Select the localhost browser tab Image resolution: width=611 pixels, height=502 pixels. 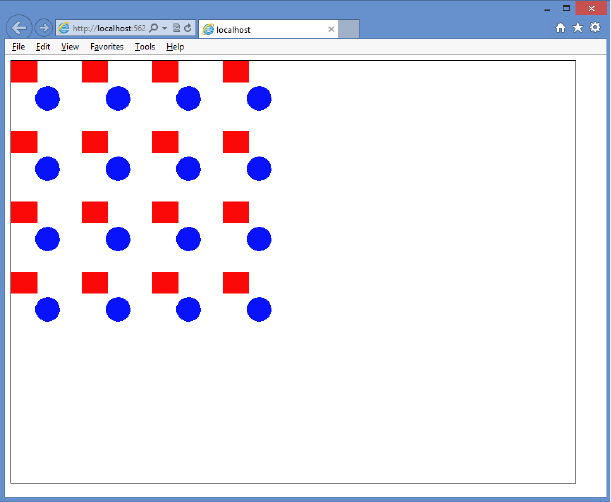268,29
